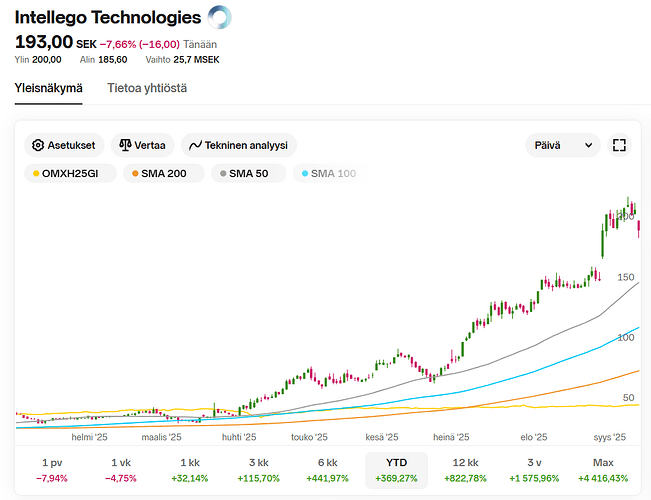Screen dimensions: 651x500
Task: Select the 12 kk time range
Action: tap(465, 471)
